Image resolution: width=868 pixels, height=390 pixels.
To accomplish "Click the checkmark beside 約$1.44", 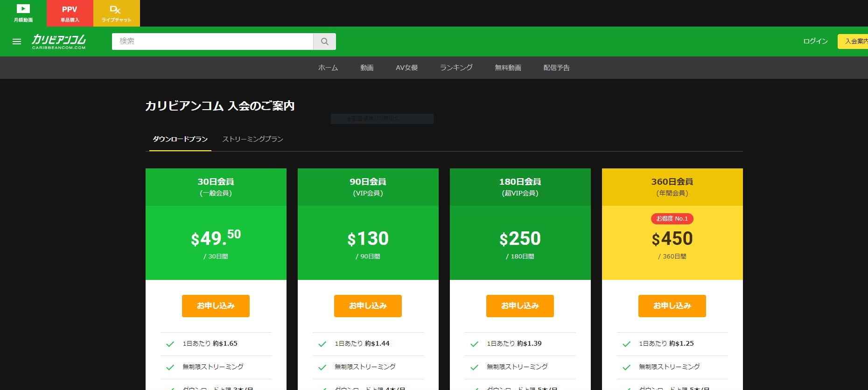I will 322,344.
